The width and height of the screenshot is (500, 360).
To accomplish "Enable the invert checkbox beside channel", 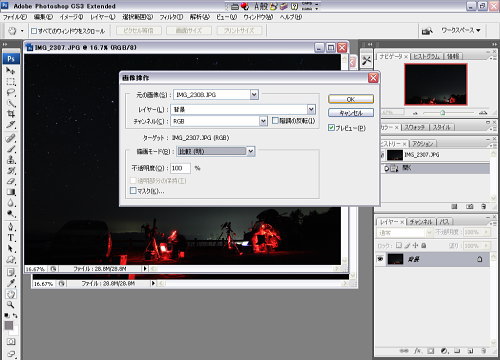I will tap(275, 121).
